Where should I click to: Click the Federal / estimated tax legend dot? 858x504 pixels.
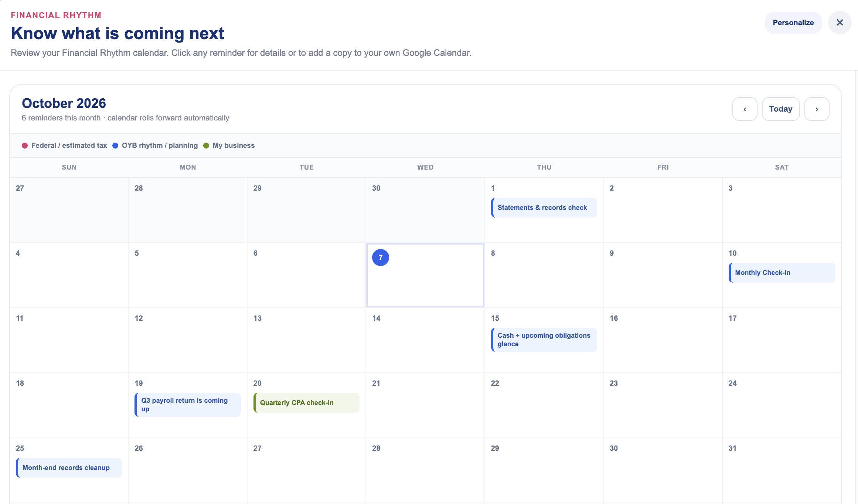[25, 146]
